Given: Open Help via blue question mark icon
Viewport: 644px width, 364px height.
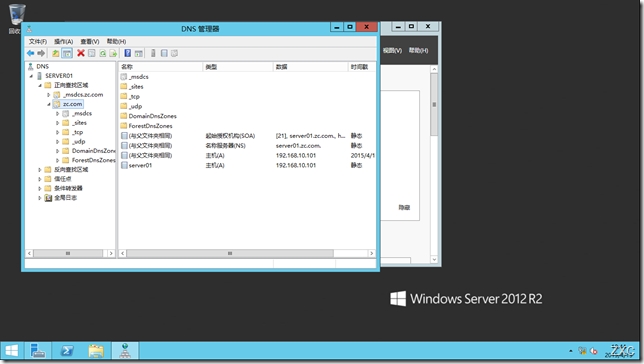Looking at the screenshot, I should (x=128, y=53).
